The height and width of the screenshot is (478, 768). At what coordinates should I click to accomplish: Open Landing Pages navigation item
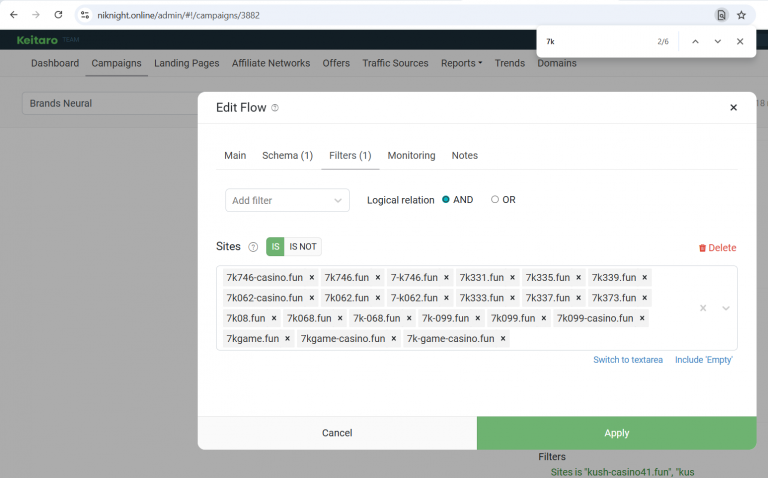(x=187, y=63)
